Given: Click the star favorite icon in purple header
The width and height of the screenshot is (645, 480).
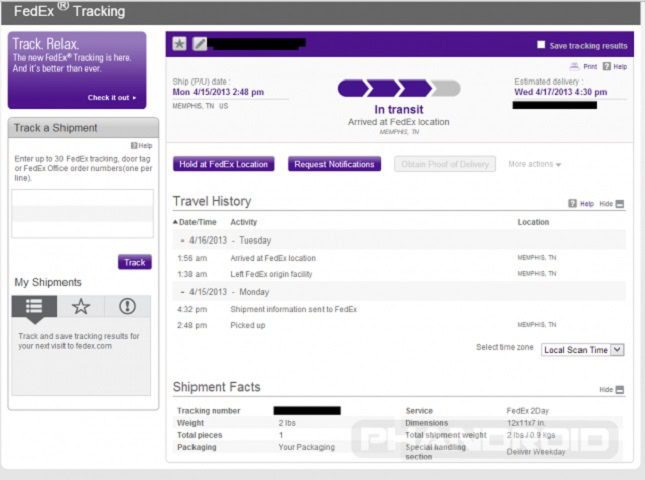Looking at the screenshot, I should point(179,44).
